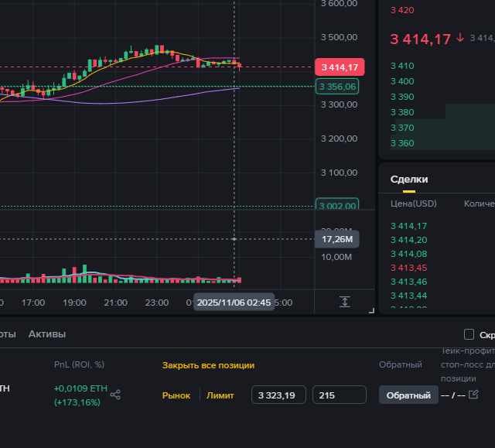Choose Лимит close option
The height and width of the screenshot is (448, 495).
click(x=220, y=395)
